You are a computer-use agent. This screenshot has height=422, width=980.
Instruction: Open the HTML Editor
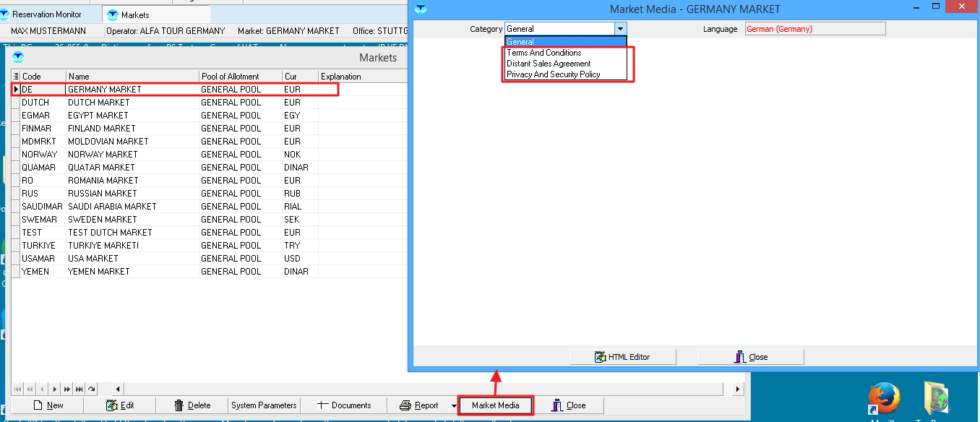[x=622, y=357]
